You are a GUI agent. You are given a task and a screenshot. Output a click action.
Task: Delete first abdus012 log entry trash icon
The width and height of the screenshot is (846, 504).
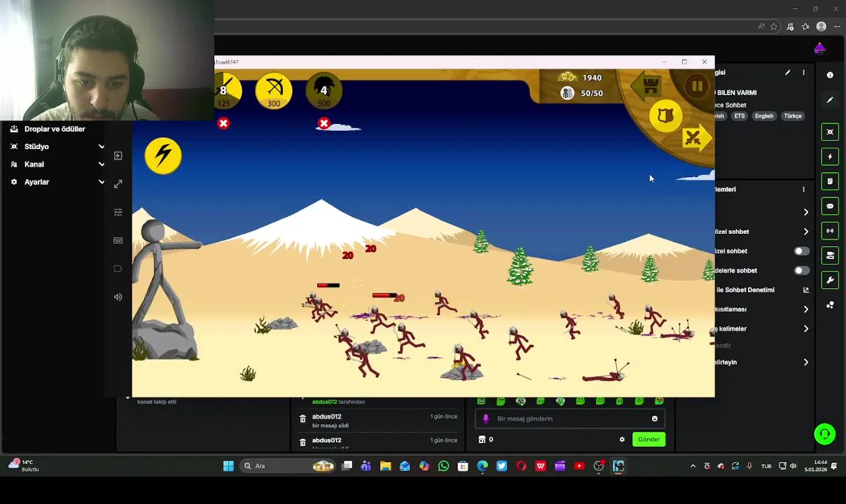303,419
